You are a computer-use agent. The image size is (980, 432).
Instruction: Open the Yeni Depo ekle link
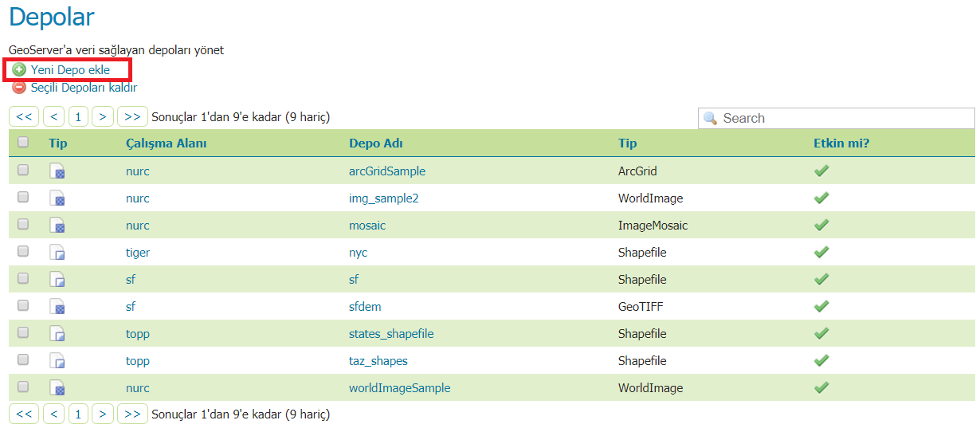point(70,70)
